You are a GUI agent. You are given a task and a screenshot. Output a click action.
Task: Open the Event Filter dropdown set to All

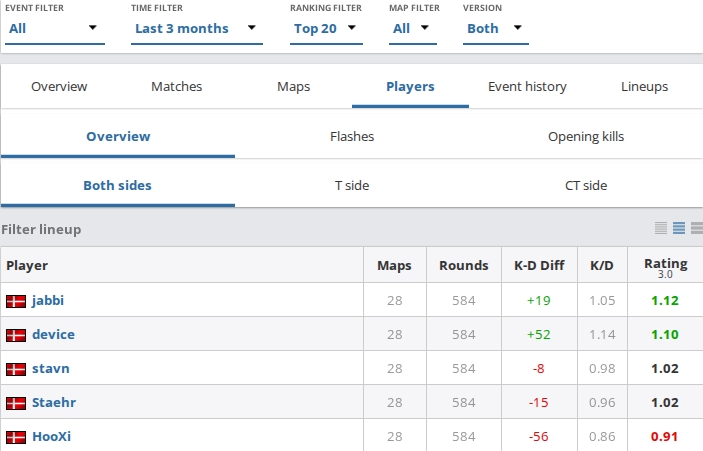(x=55, y=29)
